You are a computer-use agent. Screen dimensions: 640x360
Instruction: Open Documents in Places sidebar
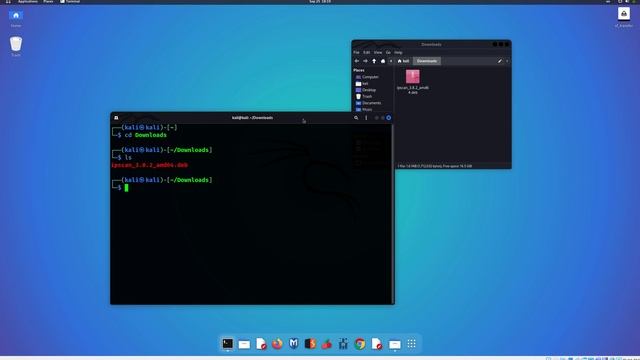[x=368, y=103]
